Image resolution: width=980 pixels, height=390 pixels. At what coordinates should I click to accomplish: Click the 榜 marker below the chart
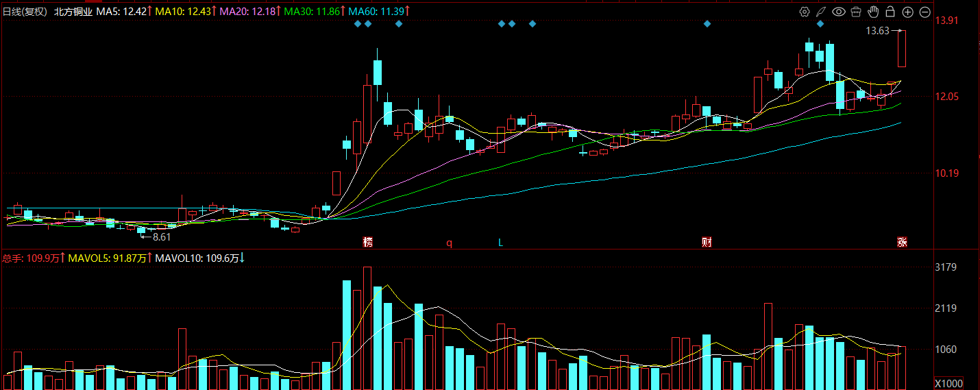368,242
